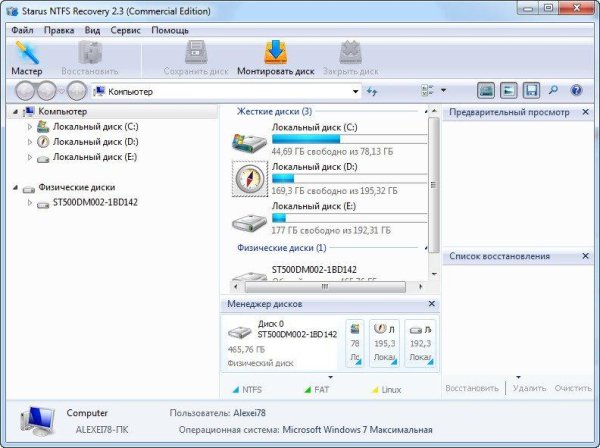Select the 78 GB partition block in disk manager
600x448 pixels.
coord(355,344)
